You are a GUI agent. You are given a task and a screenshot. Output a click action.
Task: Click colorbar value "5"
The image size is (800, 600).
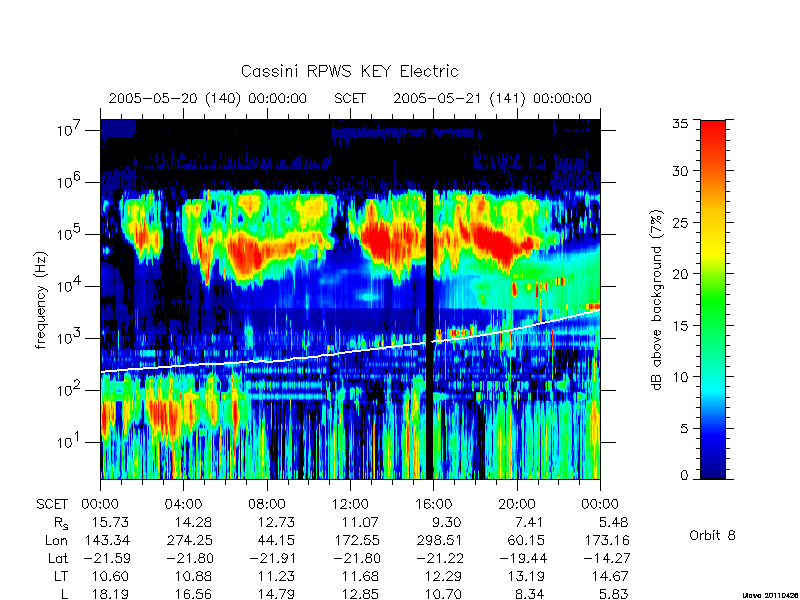pos(684,429)
